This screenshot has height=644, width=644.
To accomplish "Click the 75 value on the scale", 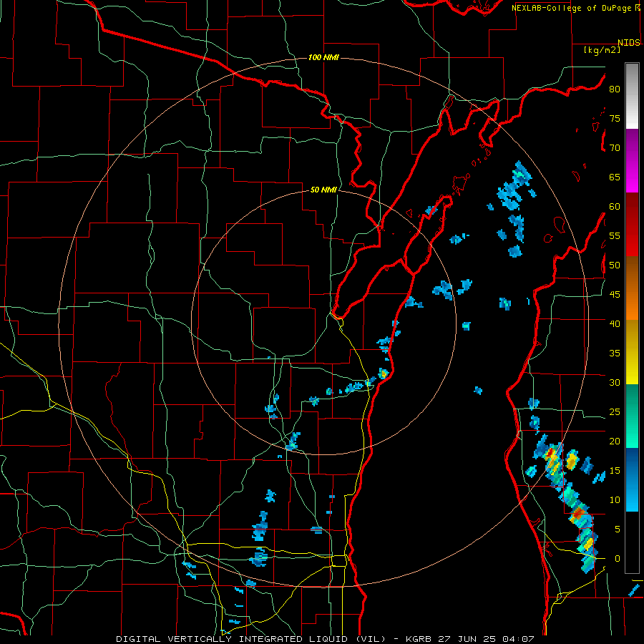I will point(615,118).
